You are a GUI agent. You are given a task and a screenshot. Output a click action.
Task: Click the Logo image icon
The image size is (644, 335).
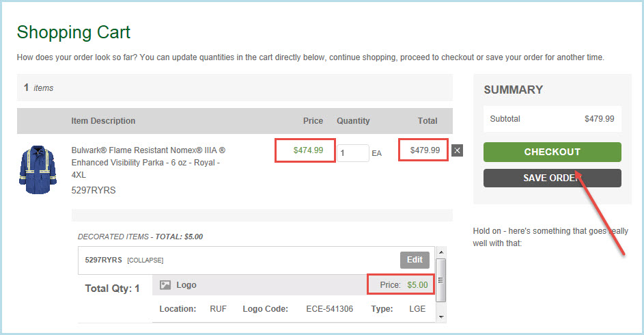tap(164, 285)
